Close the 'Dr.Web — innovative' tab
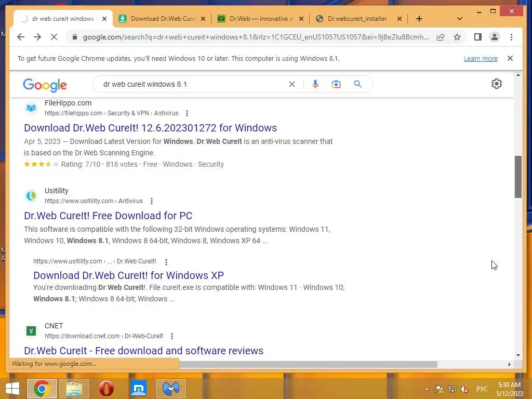Screen dimensions: 532x399 pos(301,19)
